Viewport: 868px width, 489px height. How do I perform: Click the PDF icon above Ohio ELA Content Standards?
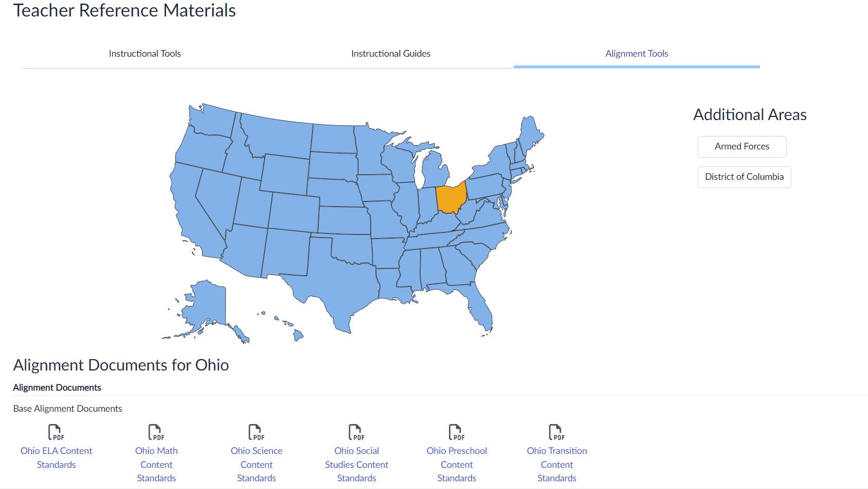click(56, 432)
